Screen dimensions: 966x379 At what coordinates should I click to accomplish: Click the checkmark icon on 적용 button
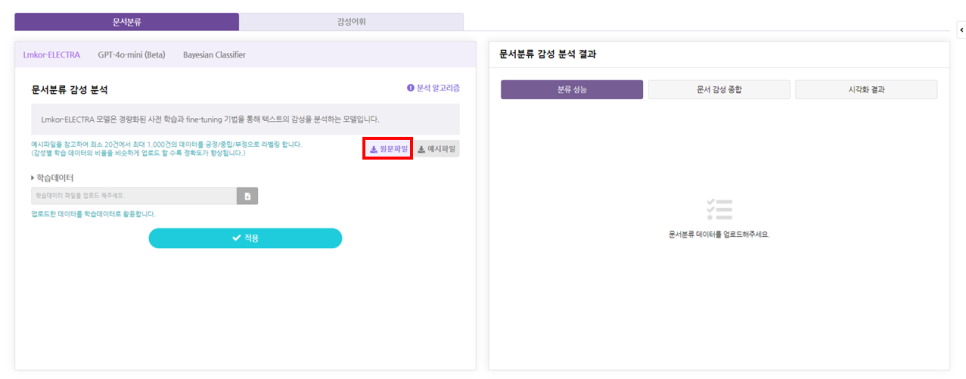click(x=236, y=238)
